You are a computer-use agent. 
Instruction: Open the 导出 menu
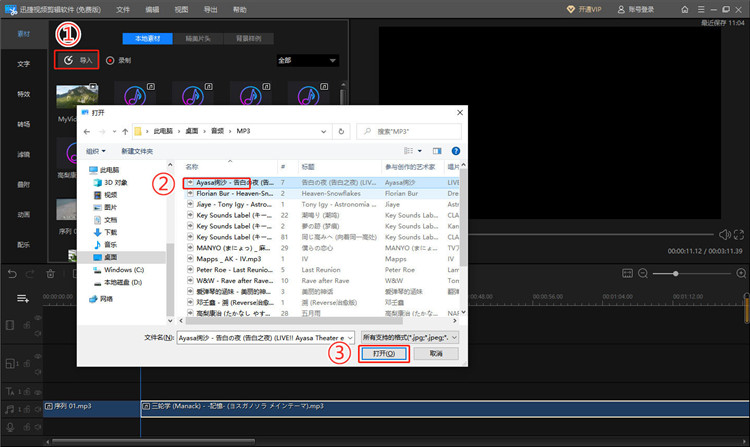coord(210,9)
